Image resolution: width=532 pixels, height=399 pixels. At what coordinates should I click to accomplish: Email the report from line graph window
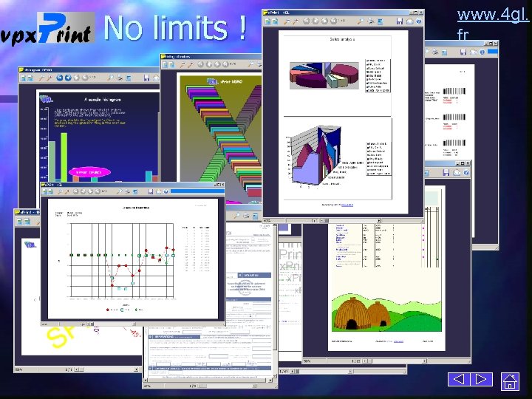click(158, 191)
